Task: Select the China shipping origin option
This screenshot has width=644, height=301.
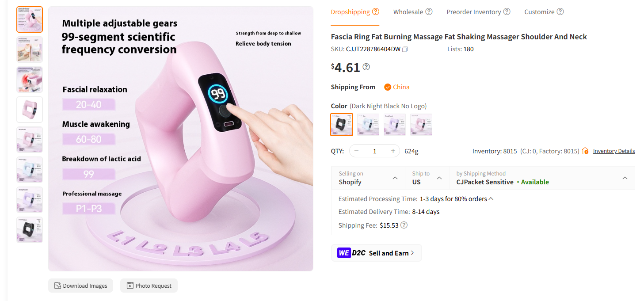Action: (x=396, y=87)
